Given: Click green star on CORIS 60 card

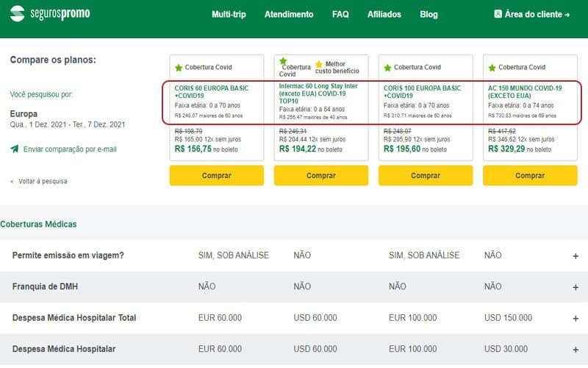Looking at the screenshot, I should pyautogui.click(x=179, y=68).
